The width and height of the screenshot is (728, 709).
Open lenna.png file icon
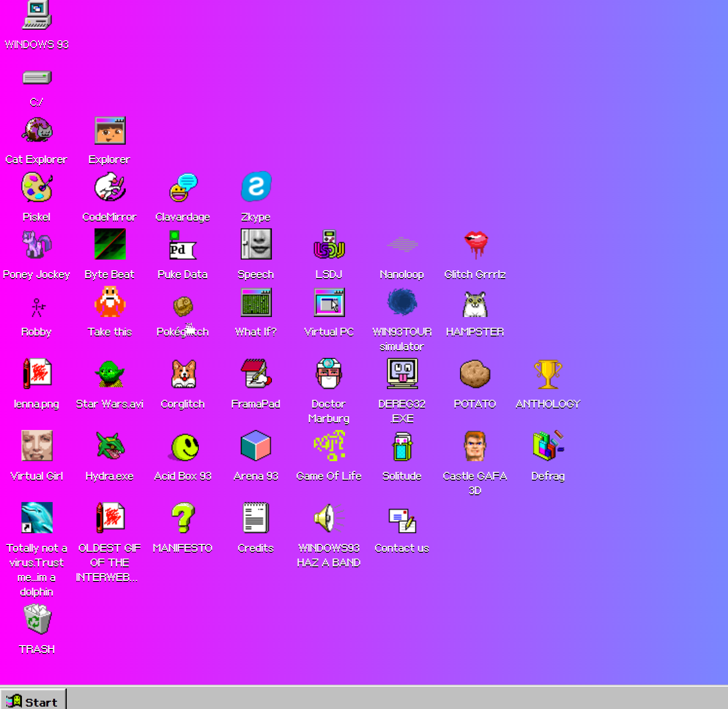(x=37, y=373)
